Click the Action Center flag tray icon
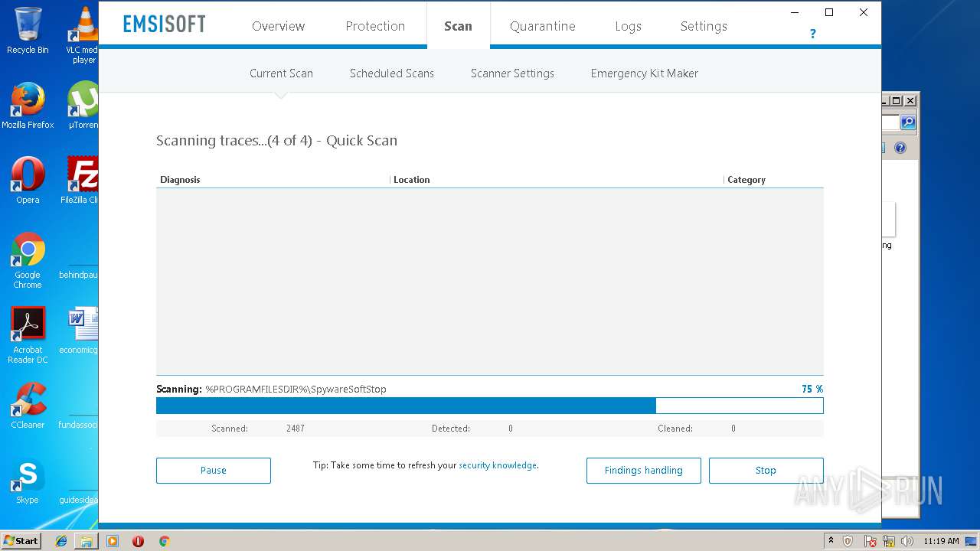 [871, 541]
